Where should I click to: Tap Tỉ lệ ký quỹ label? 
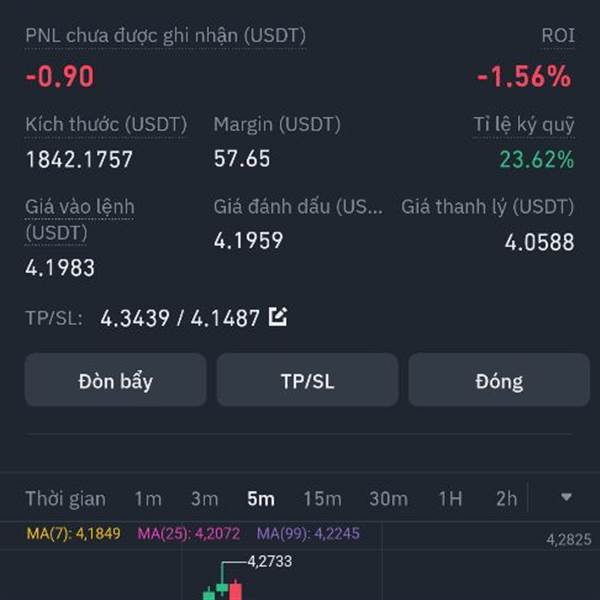[523, 125]
